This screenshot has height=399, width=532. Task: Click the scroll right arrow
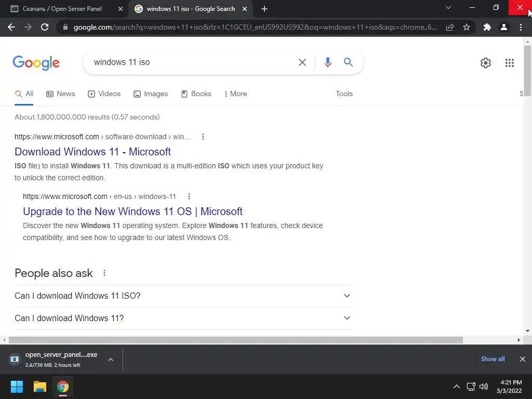click(x=519, y=340)
